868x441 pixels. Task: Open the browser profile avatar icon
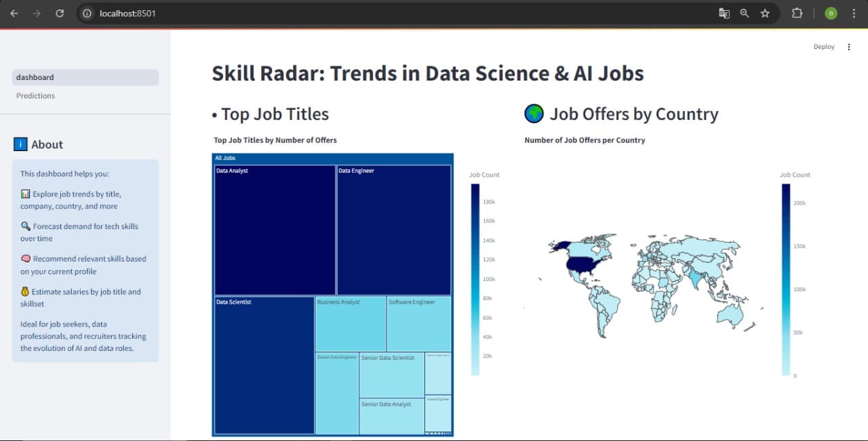[x=830, y=13]
